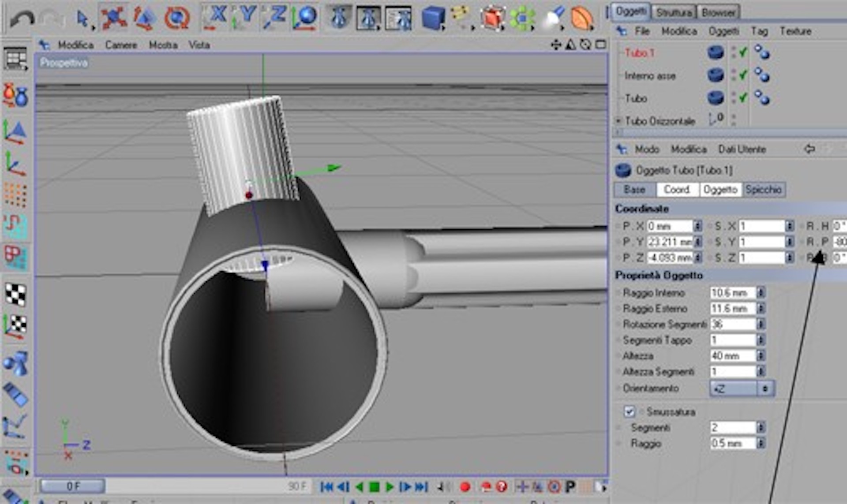Activate the Scale tool
The image size is (847, 504).
click(144, 19)
